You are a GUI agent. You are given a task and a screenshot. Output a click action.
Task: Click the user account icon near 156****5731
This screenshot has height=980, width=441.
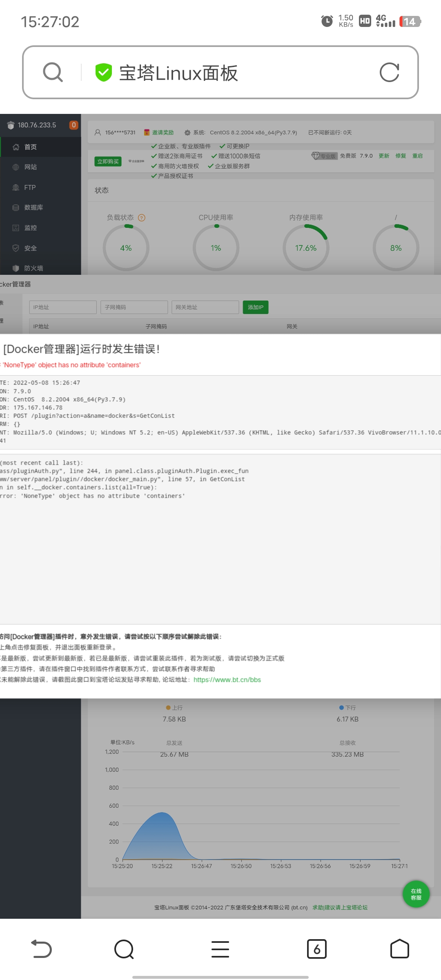98,132
